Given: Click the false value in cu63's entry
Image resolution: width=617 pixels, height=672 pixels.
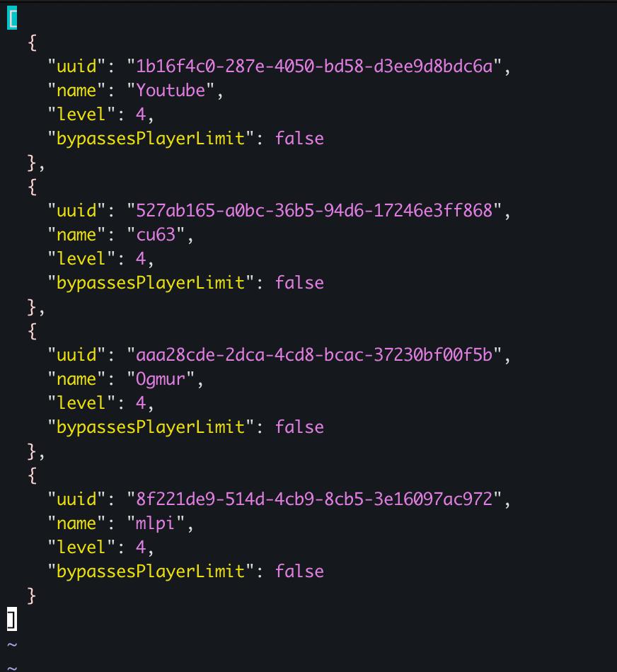Looking at the screenshot, I should pos(299,283).
